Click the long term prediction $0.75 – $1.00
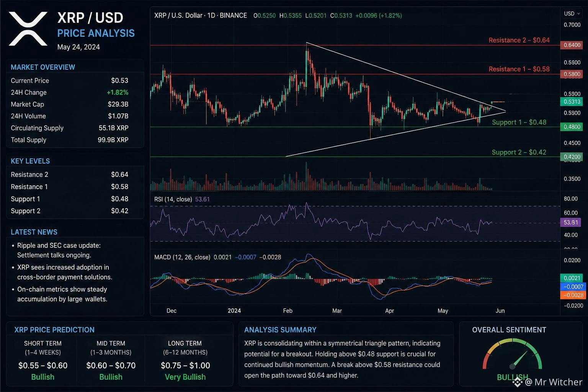588x392 pixels. pos(185,366)
